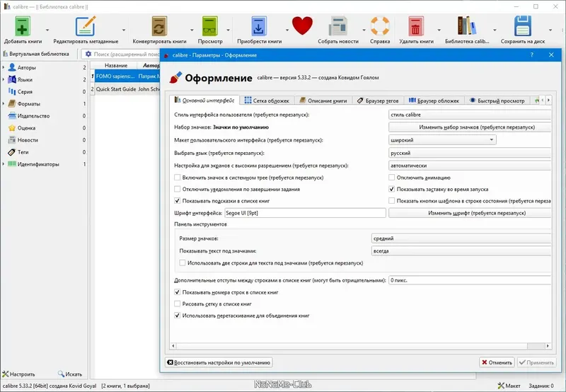The height and width of the screenshot is (392, 566).
Task: Select the Идентификаторы category
Action: coord(38,164)
